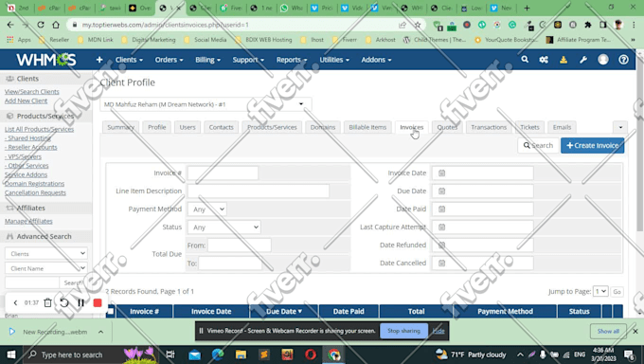The width and height of the screenshot is (644, 364).
Task: Expand more tabs dropdown arrow
Action: tap(620, 127)
